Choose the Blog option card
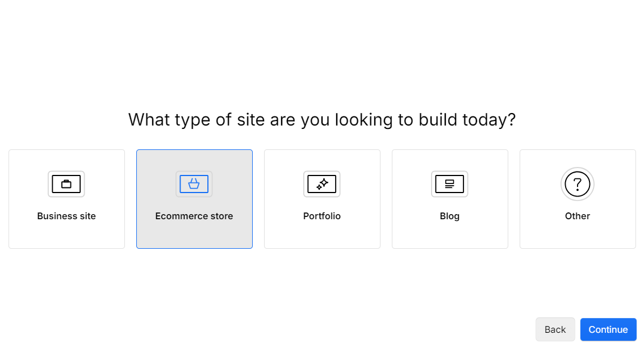The image size is (644, 347). coord(450,199)
